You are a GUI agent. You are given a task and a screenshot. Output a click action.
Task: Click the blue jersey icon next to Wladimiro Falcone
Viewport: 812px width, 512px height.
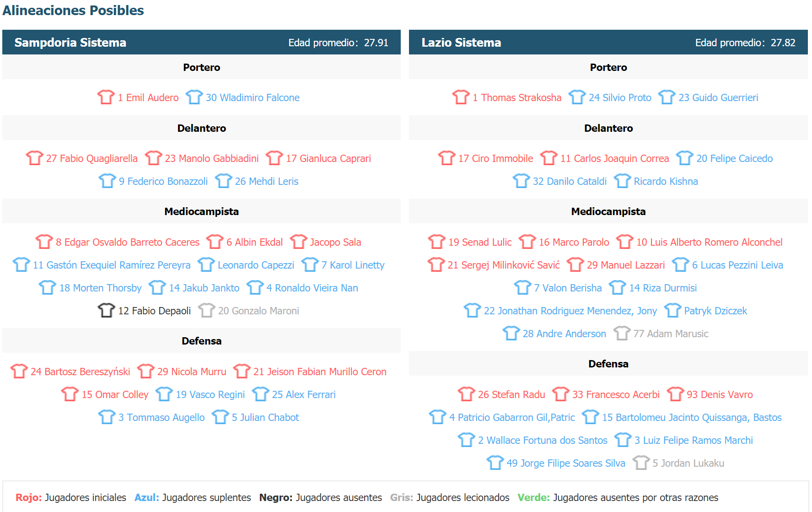(x=194, y=97)
